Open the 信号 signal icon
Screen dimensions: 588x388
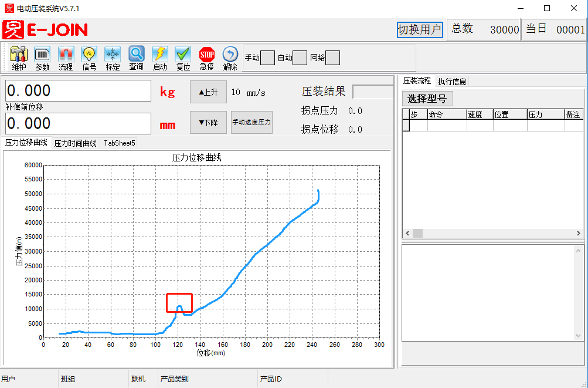[89, 58]
